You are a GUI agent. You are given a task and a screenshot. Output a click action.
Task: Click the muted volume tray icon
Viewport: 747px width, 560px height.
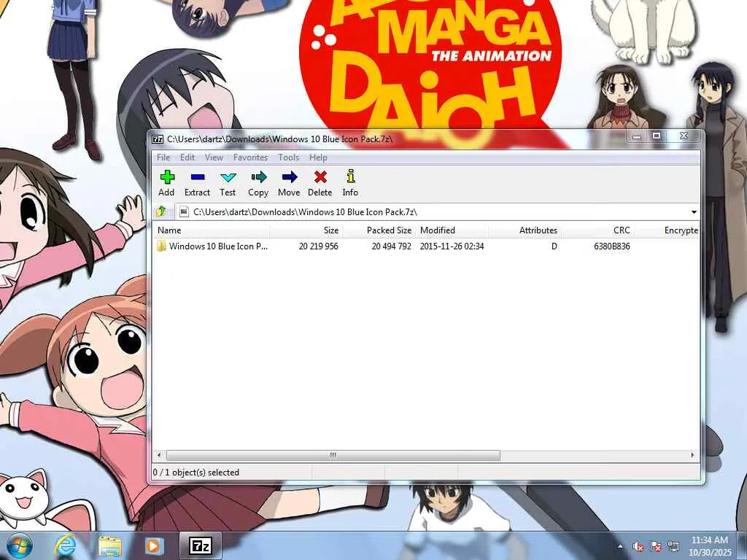point(638,547)
